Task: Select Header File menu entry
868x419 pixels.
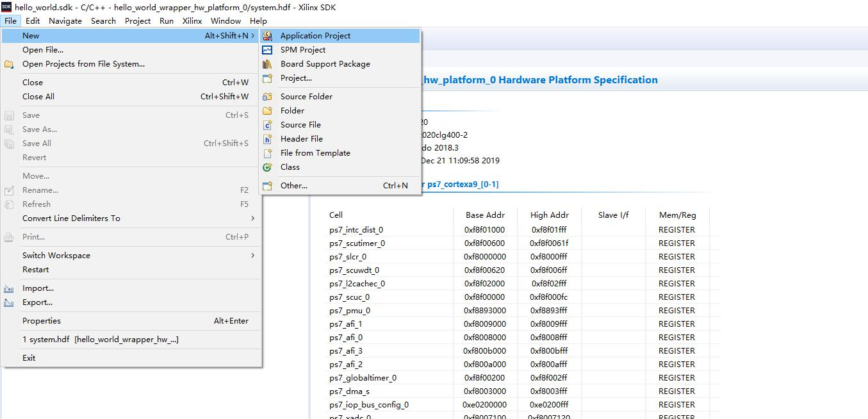Action: [340, 139]
